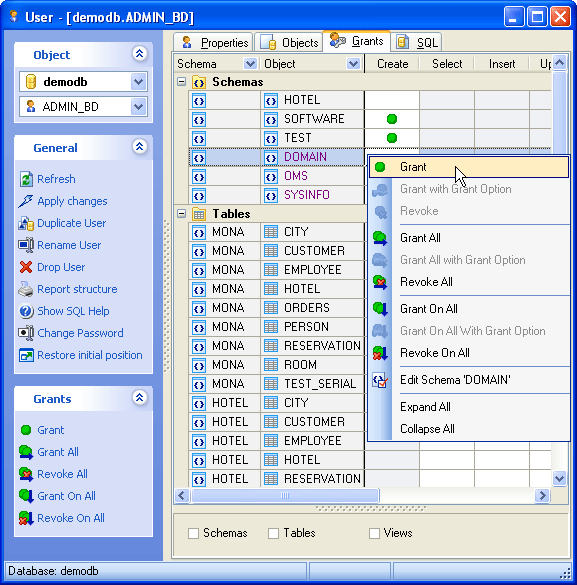
Task: Click the Grant All icon in sidebar
Action: (26, 452)
